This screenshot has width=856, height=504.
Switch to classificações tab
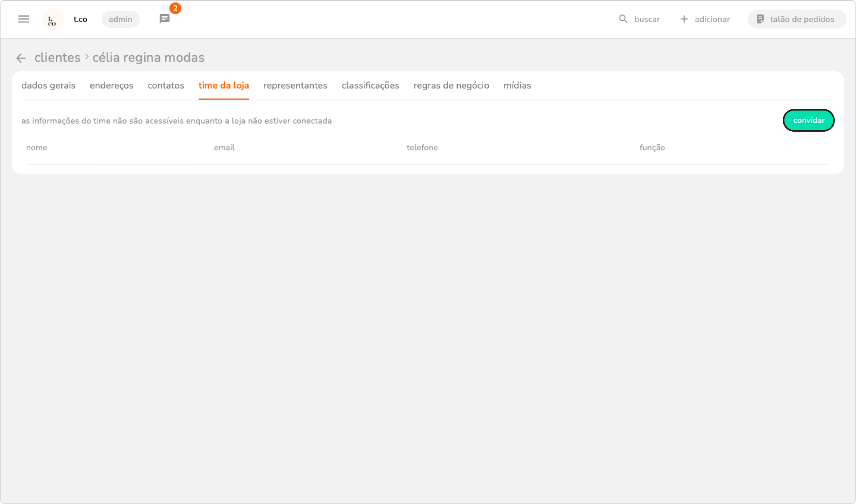coord(370,85)
